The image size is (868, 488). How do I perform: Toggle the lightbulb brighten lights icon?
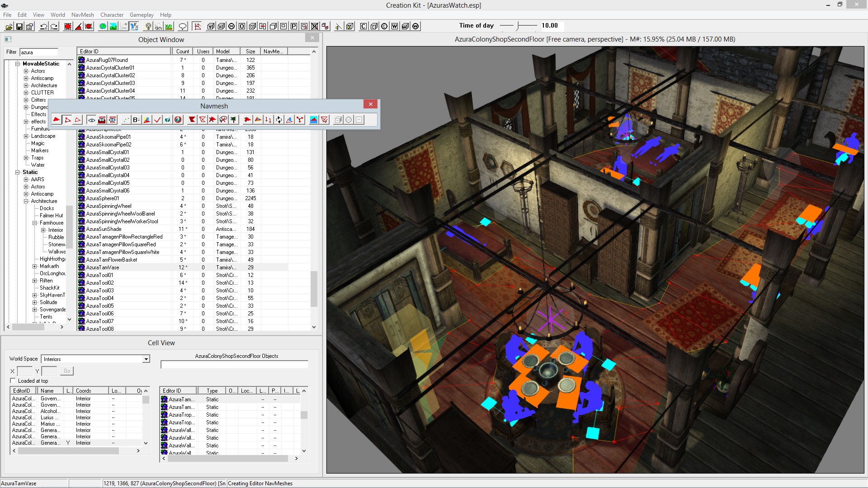[148, 26]
